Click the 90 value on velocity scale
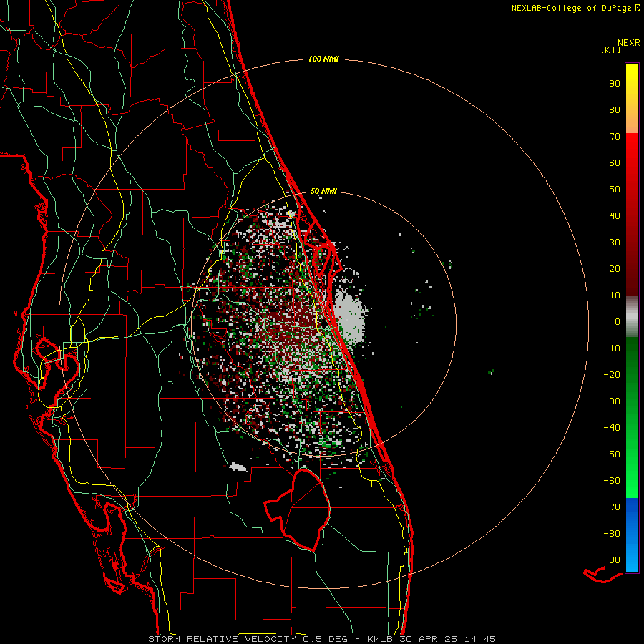 click(615, 84)
